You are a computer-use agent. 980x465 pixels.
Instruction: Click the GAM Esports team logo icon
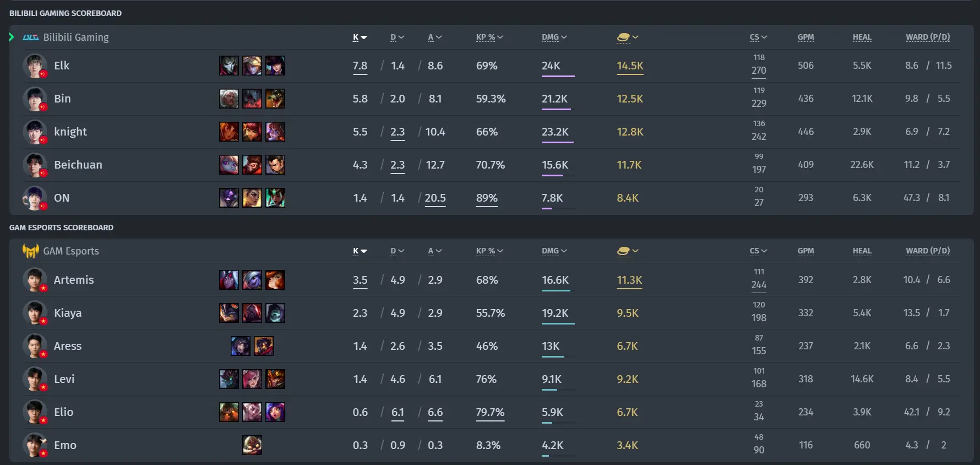30,251
